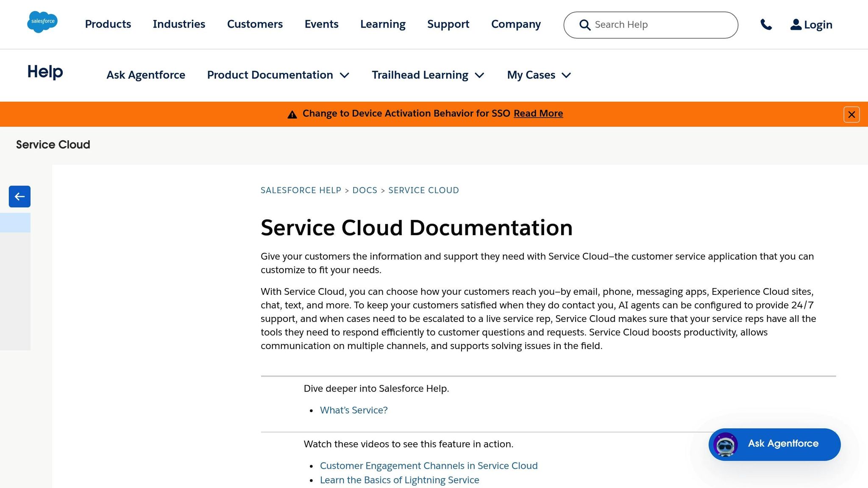This screenshot has height=488, width=868.
Task: Open the Trailhead Learning dropdown
Action: point(427,75)
